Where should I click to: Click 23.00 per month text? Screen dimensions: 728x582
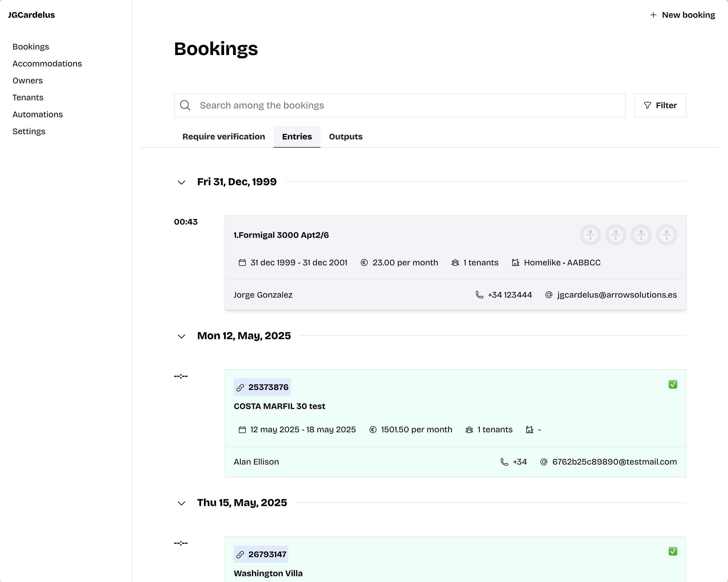405,263
